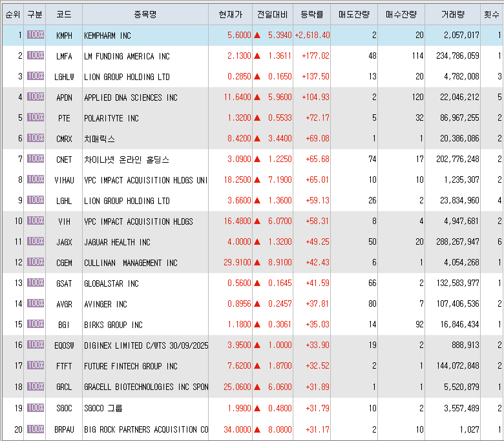Screen dimensions: 504x441
Task: Open APPLIED DNA SCIENCES INC stock name
Action: (131, 97)
